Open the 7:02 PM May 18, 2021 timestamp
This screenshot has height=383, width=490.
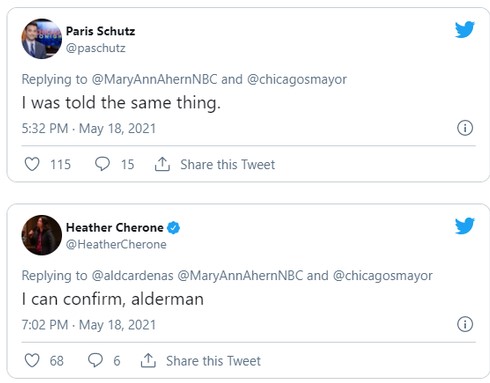(89, 325)
